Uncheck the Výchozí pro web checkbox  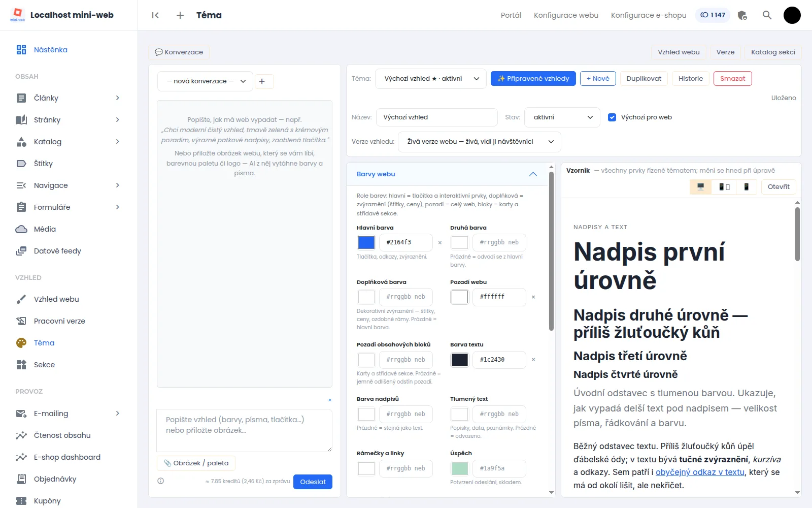[x=612, y=117]
